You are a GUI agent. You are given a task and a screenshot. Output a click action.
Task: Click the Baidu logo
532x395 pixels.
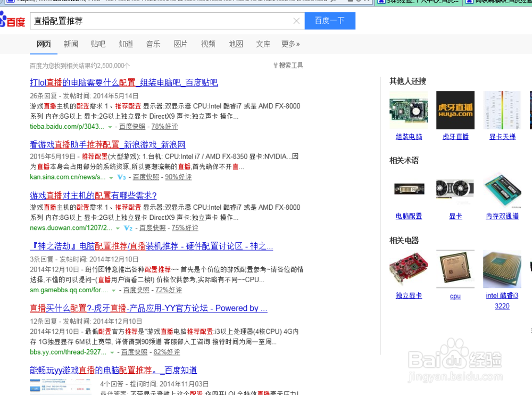pos(13,20)
